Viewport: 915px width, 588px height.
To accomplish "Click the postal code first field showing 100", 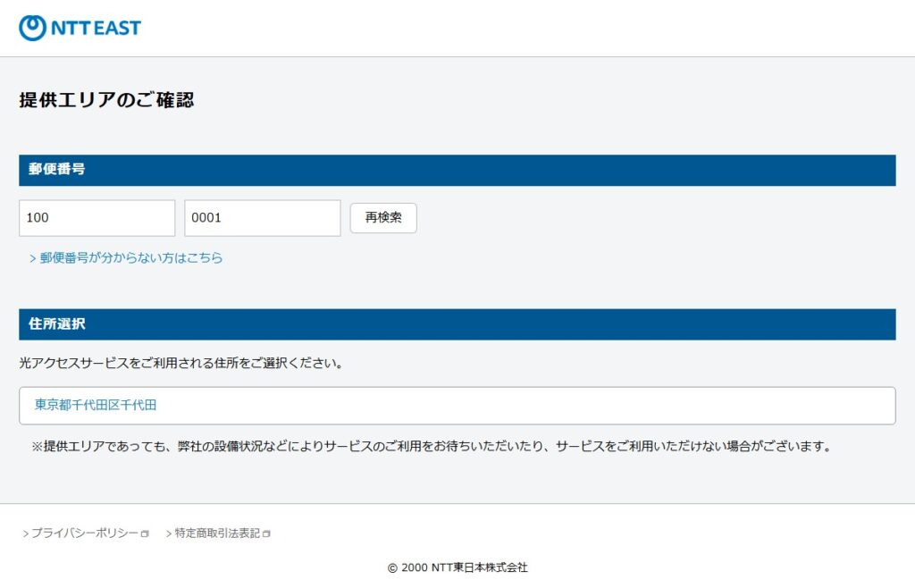I will click(x=97, y=218).
